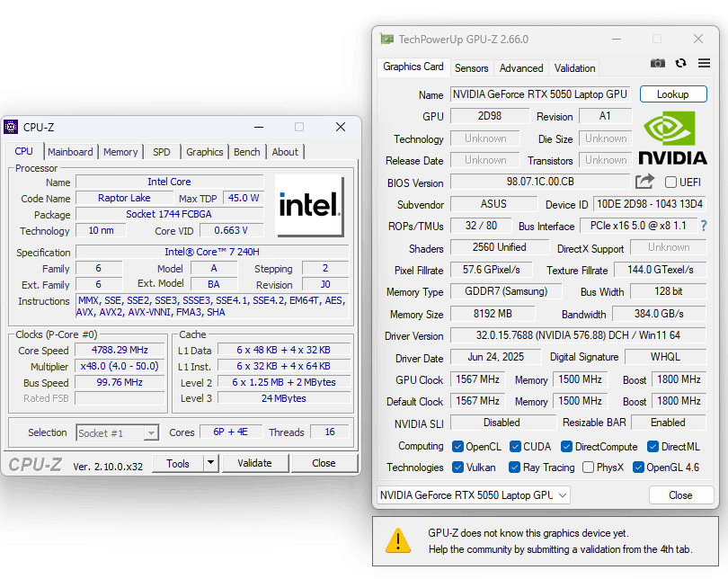Click the Cores value 6P + 4E

click(x=231, y=432)
